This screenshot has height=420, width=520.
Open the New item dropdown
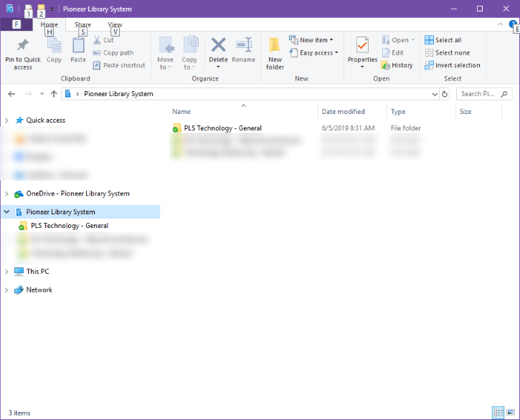click(x=311, y=40)
